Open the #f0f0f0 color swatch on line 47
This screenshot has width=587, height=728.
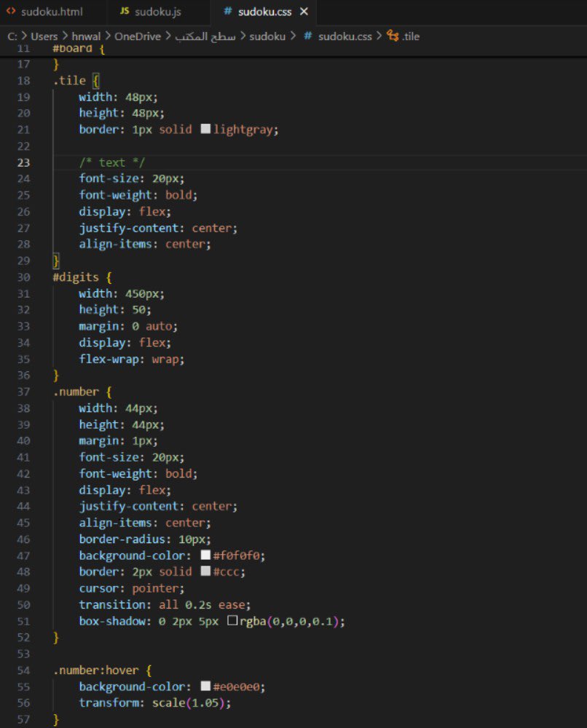[205, 555]
